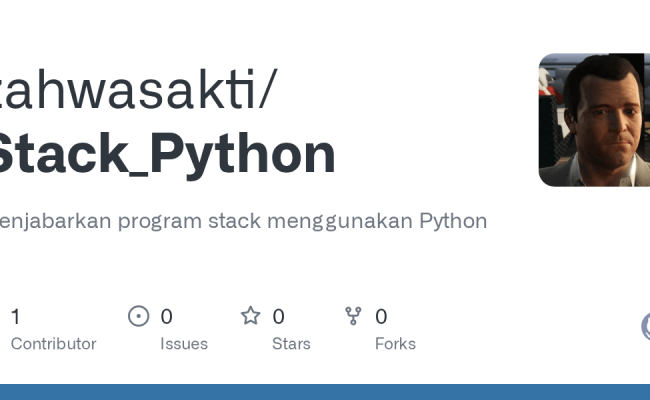Click the owner name ending in 'ahwasakti/'
650x400 pixels.
138,89
